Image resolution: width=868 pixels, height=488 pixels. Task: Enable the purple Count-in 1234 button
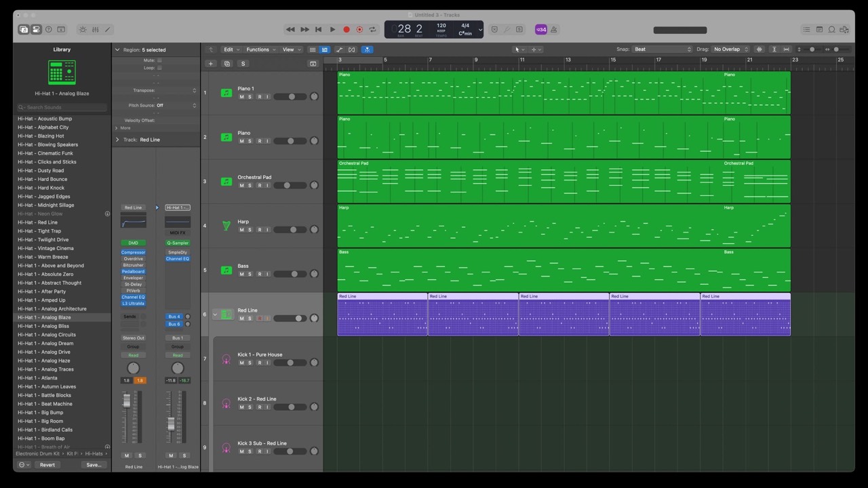click(x=540, y=30)
